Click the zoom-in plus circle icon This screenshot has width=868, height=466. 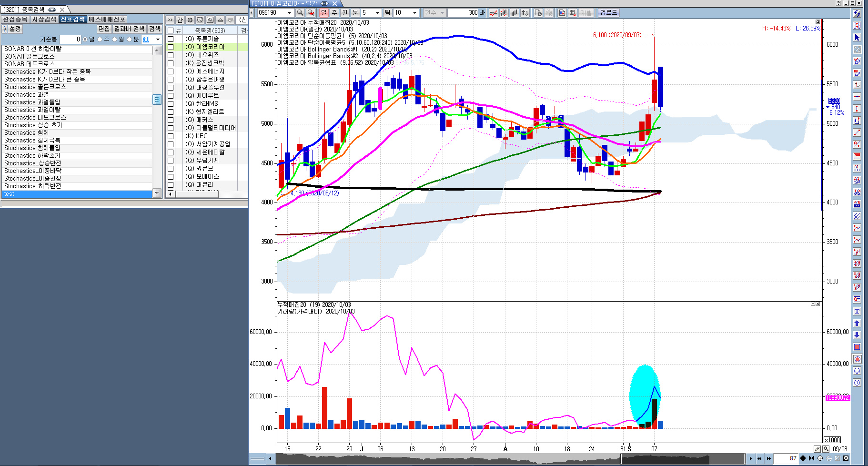pyautogui.click(x=820, y=458)
